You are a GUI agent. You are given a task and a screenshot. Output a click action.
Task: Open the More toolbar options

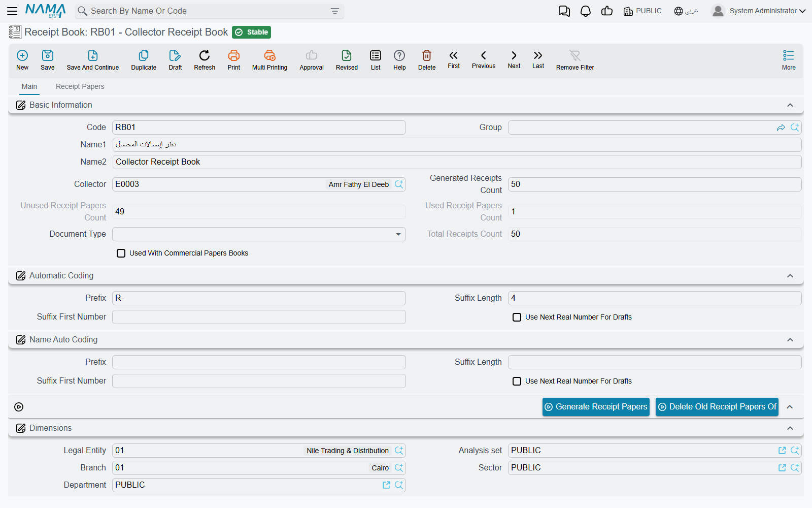coord(789,59)
